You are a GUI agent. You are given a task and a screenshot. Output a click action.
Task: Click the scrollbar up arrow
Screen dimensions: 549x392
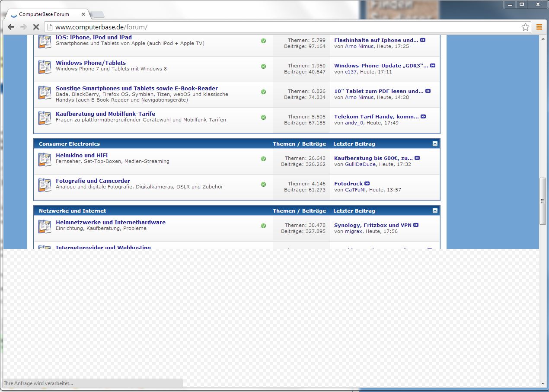(543, 38)
